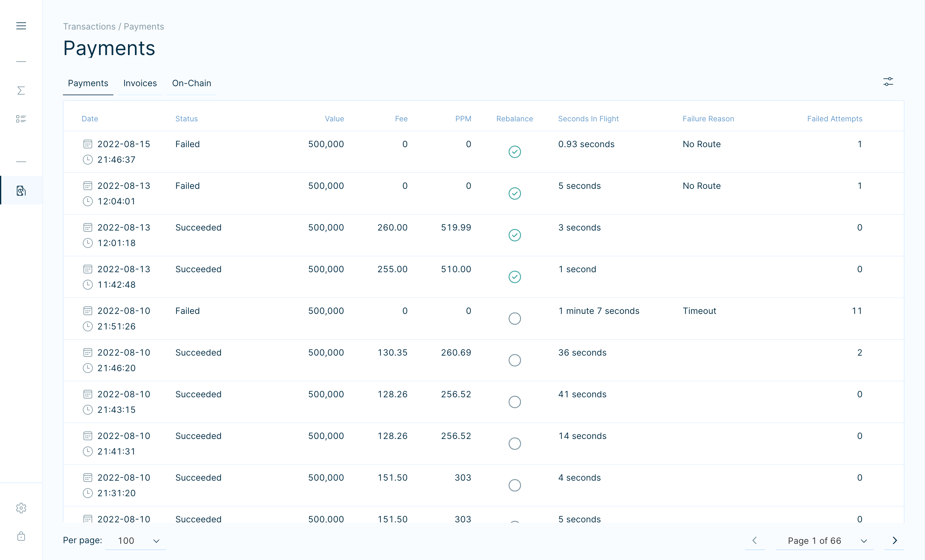The height and width of the screenshot is (560, 925).
Task: Toggle empty rebalance circle for Timeout payment
Action: coord(514,319)
